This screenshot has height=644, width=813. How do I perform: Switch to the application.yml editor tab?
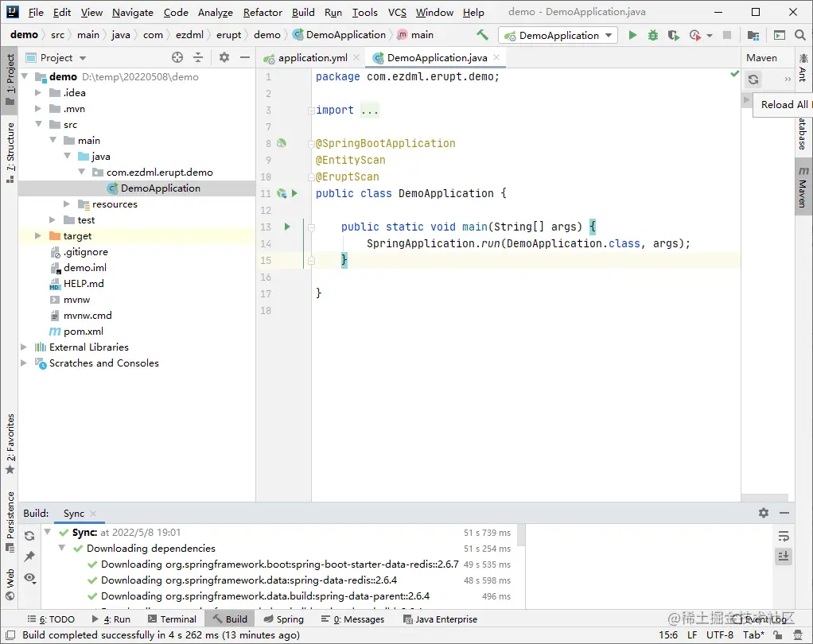click(313, 57)
